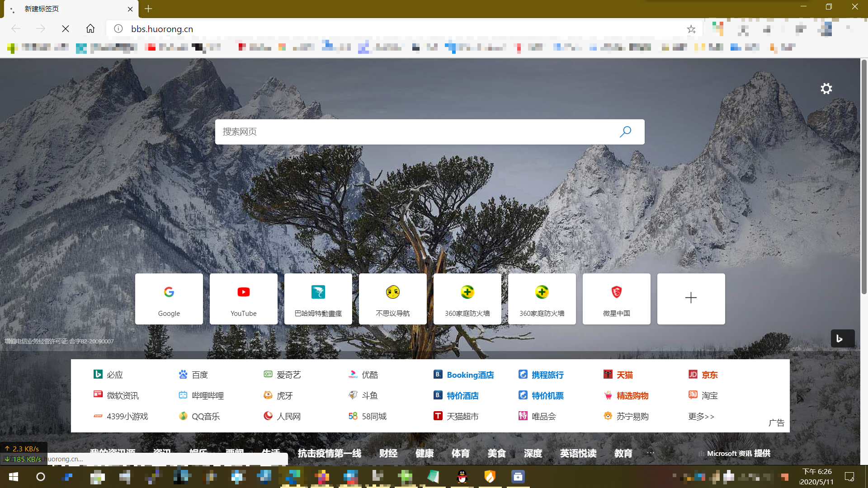Open the 哔哩哔哩 link

pyautogui.click(x=208, y=395)
